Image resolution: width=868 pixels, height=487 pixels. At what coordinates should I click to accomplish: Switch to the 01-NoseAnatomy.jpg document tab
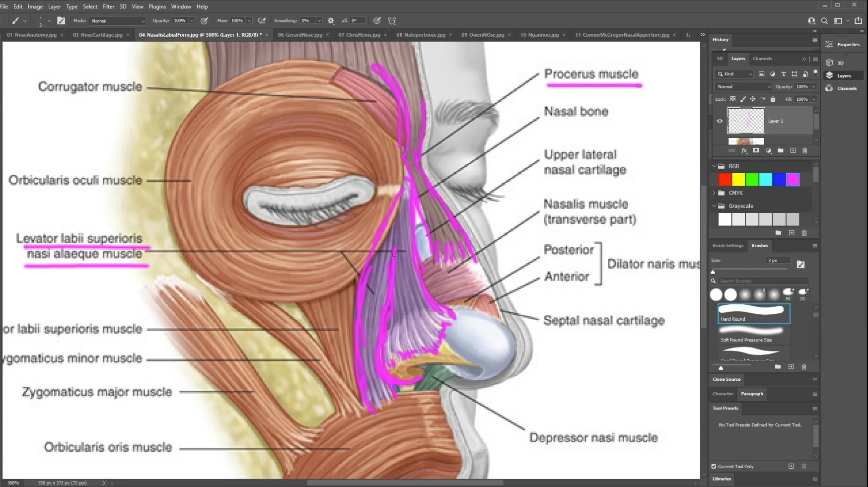coord(32,35)
